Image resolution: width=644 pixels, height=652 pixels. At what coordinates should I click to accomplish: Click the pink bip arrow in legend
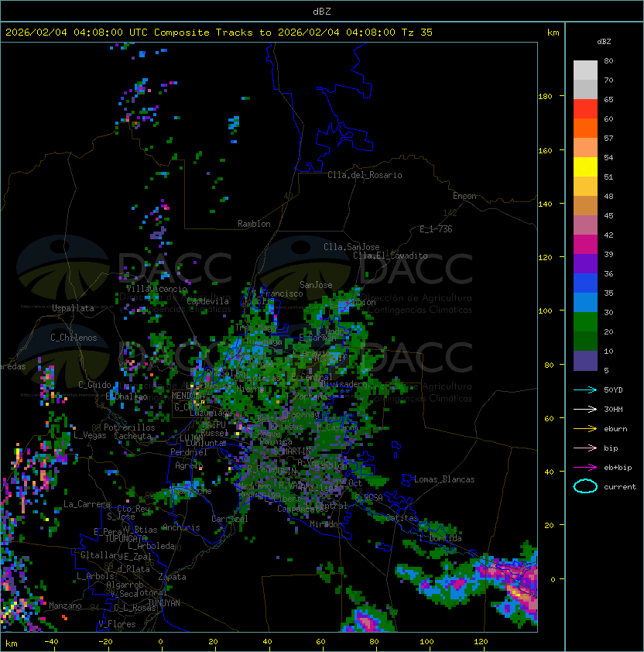[585, 448]
